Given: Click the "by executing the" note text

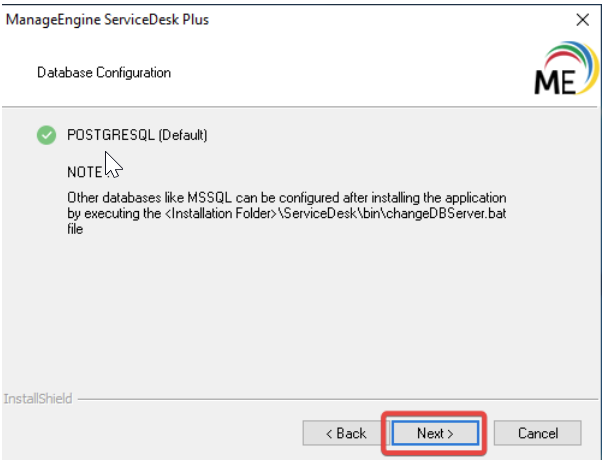Looking at the screenshot, I should (x=105, y=213).
